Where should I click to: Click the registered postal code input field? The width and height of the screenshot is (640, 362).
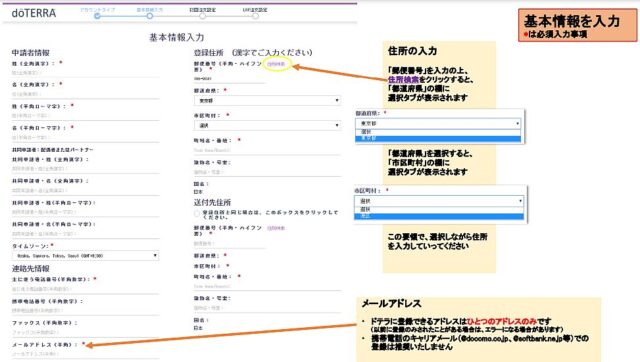(229, 78)
